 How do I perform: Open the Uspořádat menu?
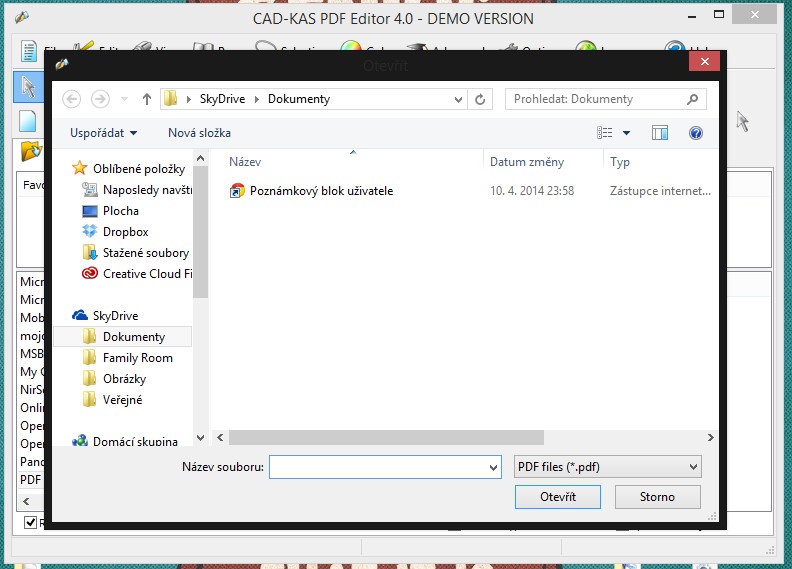coord(104,133)
